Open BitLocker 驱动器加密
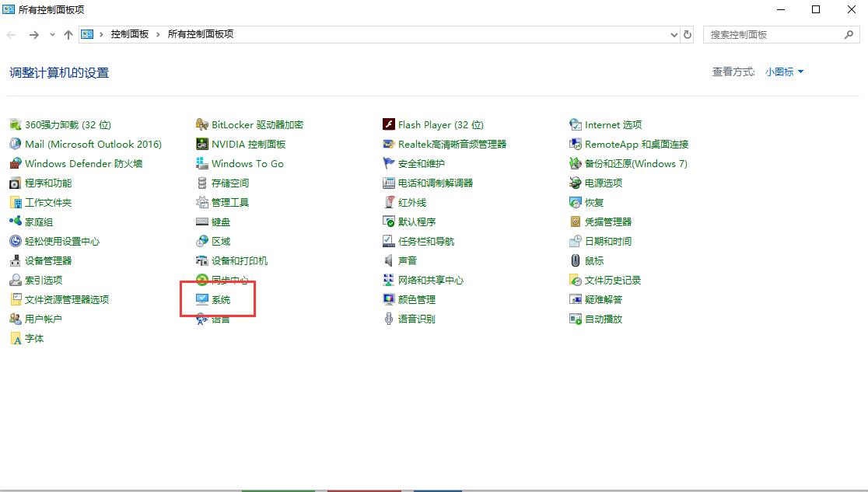Screen dimensions: 868x492 [x=257, y=124]
